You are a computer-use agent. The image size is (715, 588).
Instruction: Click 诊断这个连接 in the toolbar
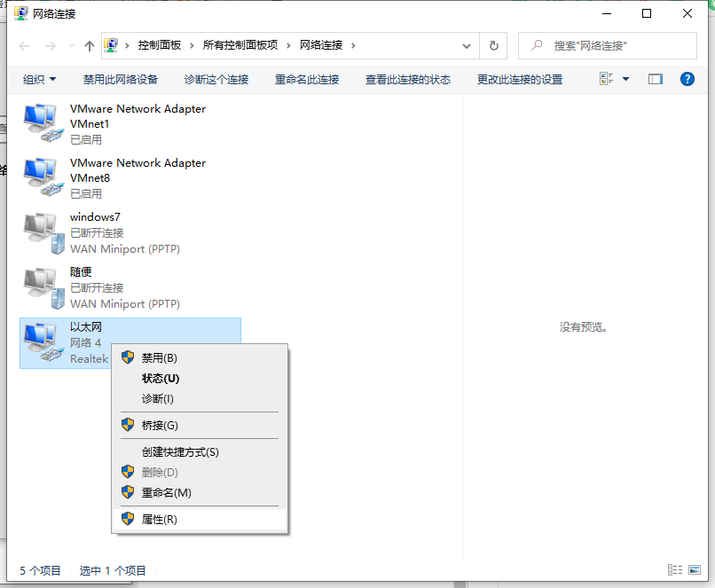tap(216, 79)
